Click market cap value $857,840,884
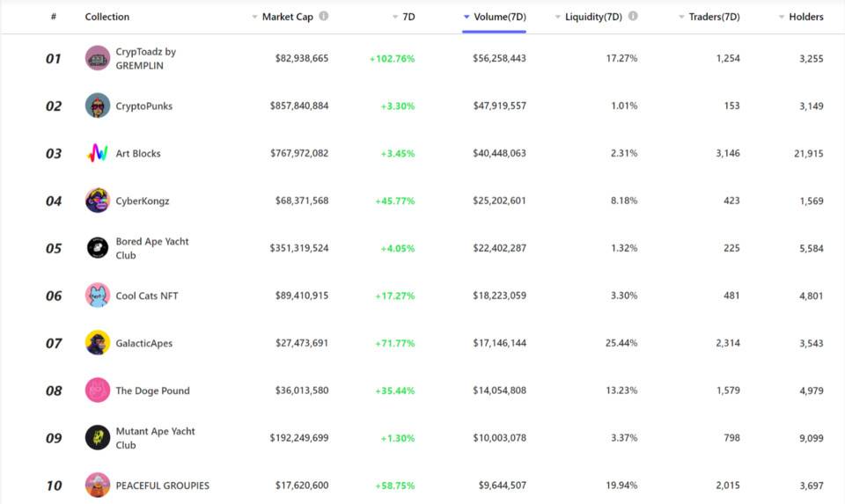Image resolution: width=845 pixels, height=504 pixels. click(299, 106)
